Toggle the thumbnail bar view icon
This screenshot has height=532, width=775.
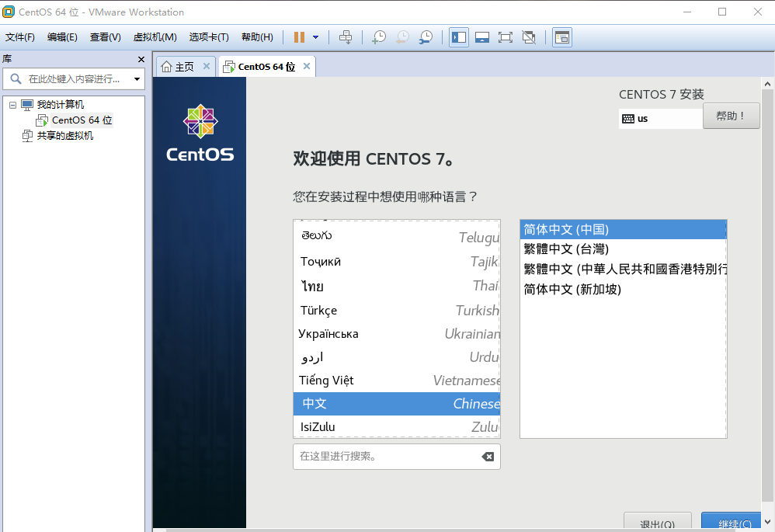pyautogui.click(x=482, y=37)
